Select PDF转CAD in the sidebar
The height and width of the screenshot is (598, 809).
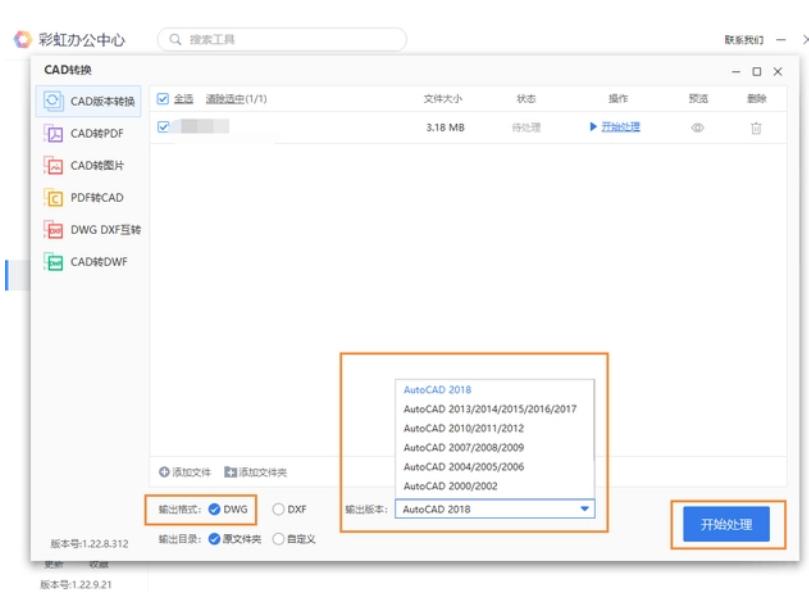pos(89,198)
